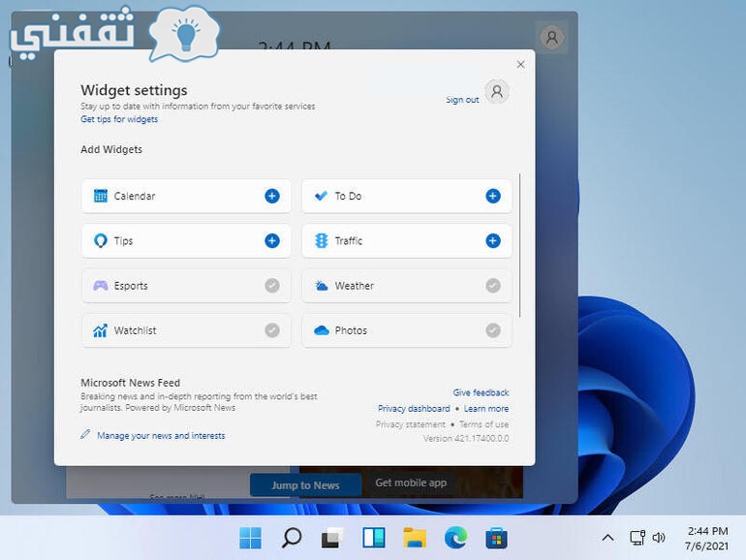Click the Widget settings heading text
746x560 pixels.
tap(134, 90)
